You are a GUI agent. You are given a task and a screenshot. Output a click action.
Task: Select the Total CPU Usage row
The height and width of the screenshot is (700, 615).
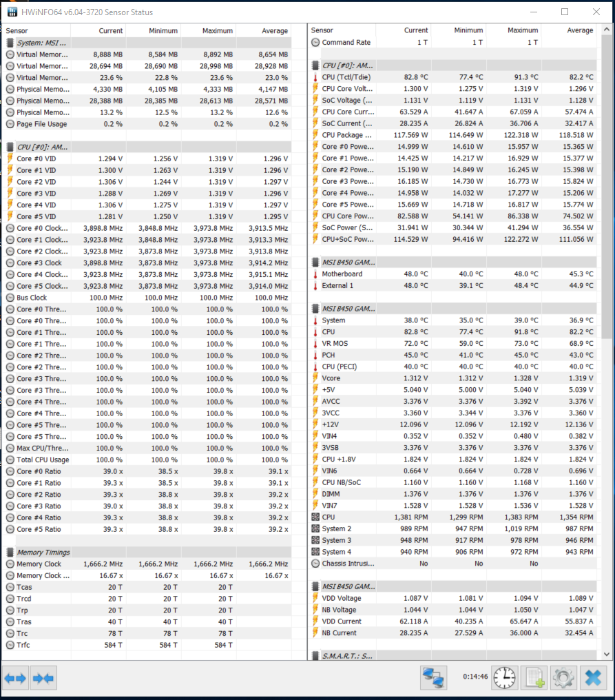tap(148, 460)
